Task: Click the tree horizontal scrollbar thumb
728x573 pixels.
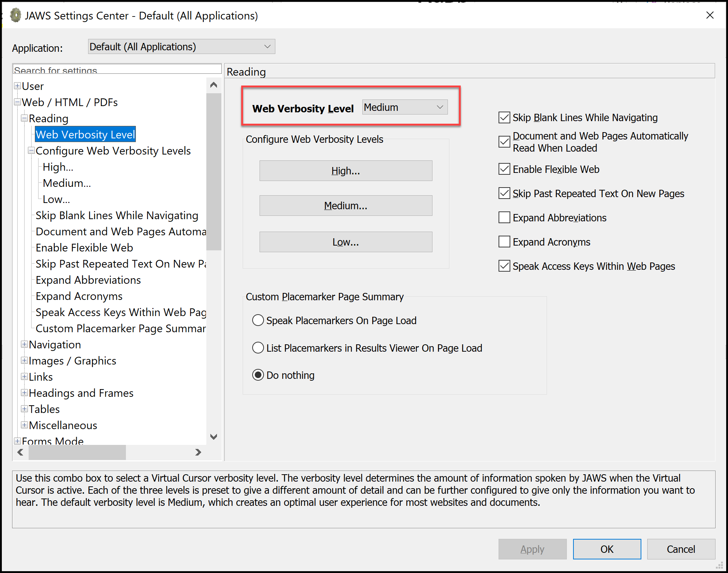Action: click(x=77, y=452)
